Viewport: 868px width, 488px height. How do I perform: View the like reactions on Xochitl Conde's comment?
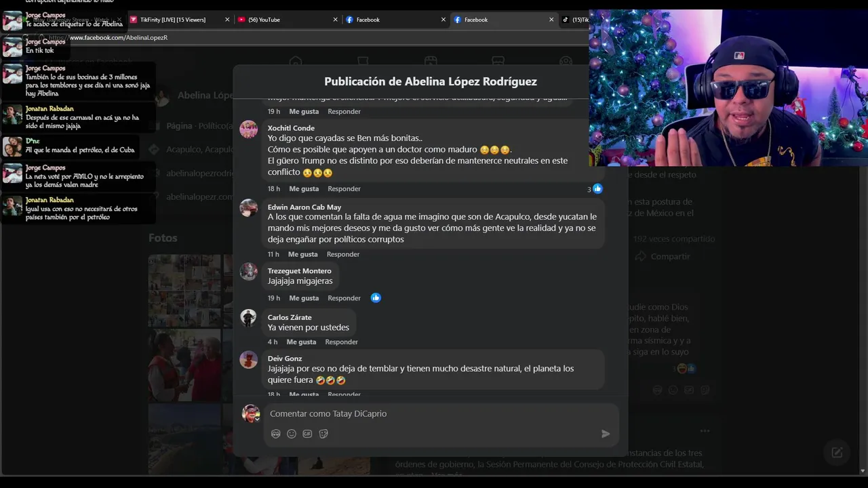click(x=595, y=189)
